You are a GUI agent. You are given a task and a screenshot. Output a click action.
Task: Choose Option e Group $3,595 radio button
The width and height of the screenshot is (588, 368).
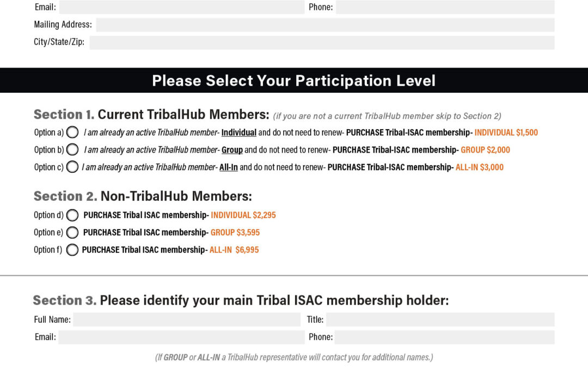72,233
